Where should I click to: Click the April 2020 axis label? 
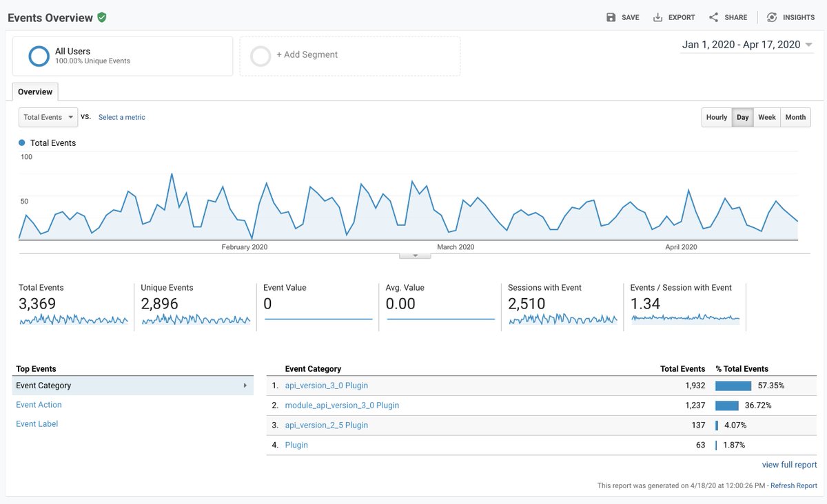click(x=681, y=247)
